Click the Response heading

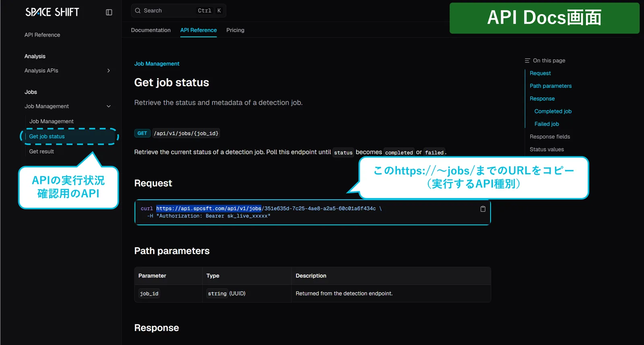[x=157, y=328]
